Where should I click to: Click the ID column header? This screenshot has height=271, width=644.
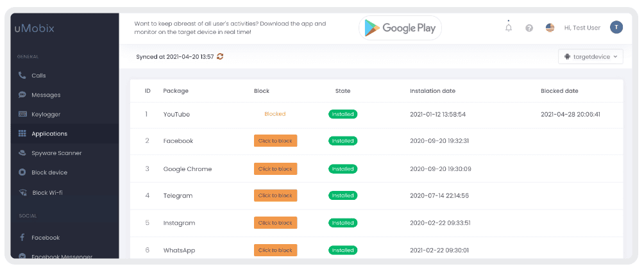pyautogui.click(x=148, y=91)
